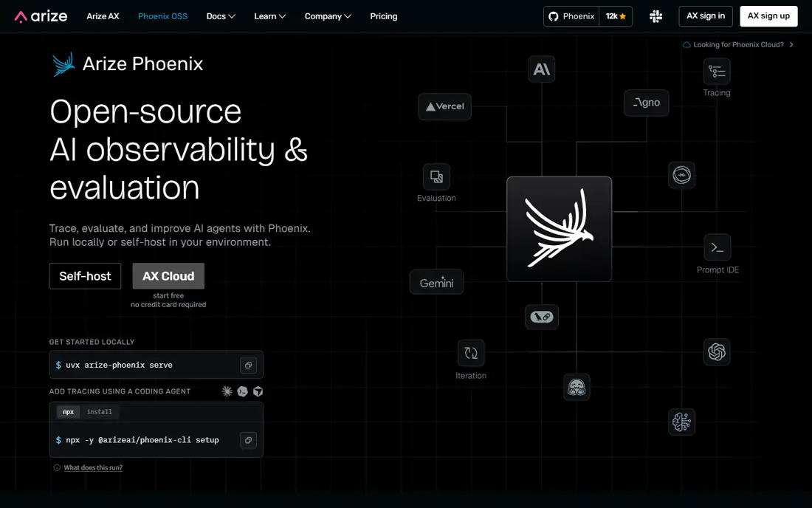Click the OpenAI logo tile

717,352
